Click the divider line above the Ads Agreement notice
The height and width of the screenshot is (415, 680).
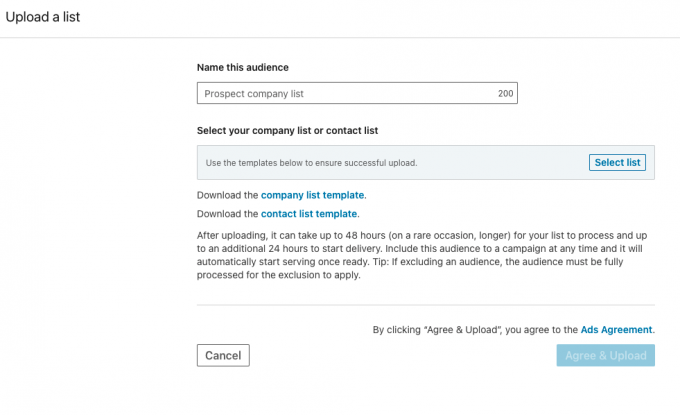pos(425,305)
